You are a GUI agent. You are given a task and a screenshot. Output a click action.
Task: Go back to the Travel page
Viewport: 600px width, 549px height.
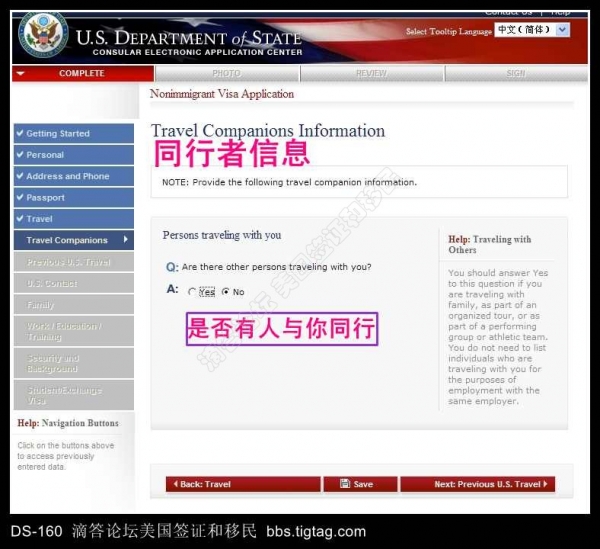pos(243,484)
